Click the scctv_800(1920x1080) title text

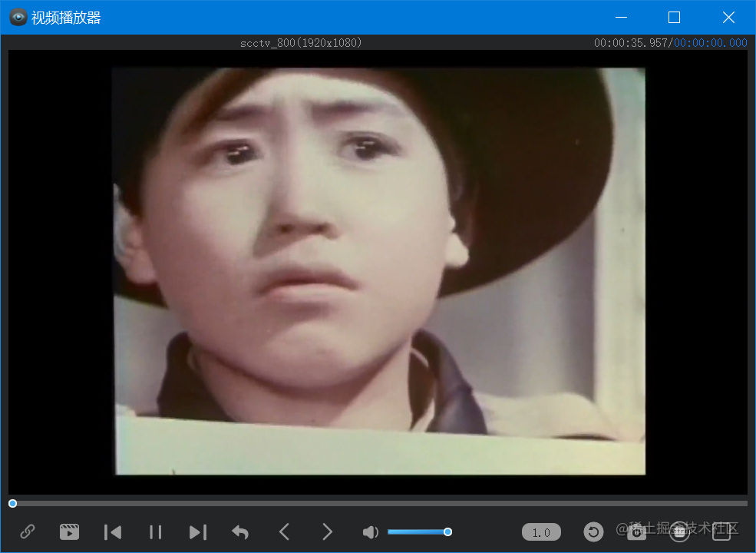(x=301, y=43)
